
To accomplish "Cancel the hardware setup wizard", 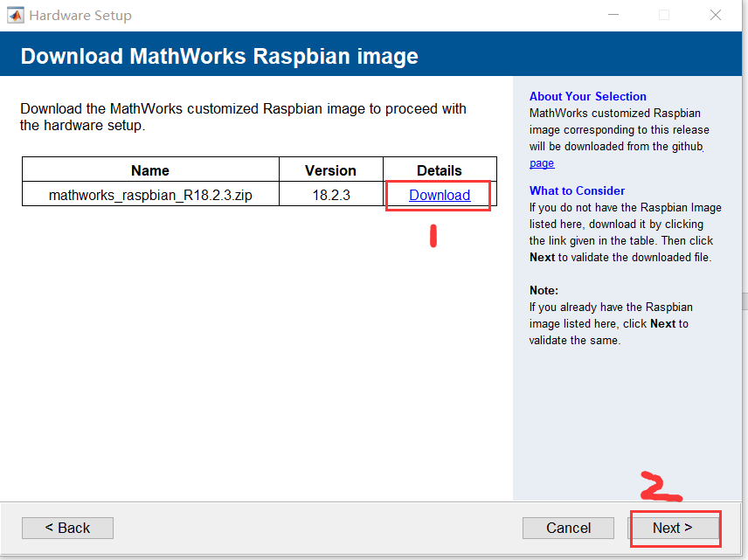I will [568, 528].
